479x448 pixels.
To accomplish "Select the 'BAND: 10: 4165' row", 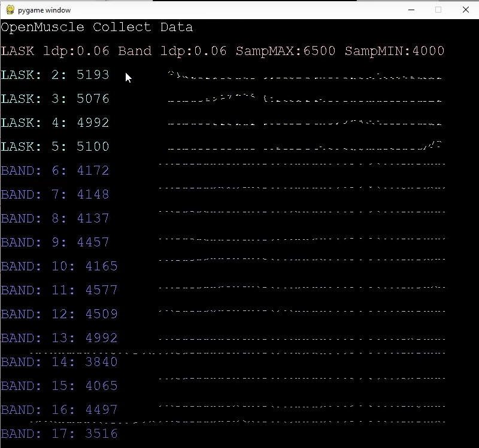I will click(59, 266).
